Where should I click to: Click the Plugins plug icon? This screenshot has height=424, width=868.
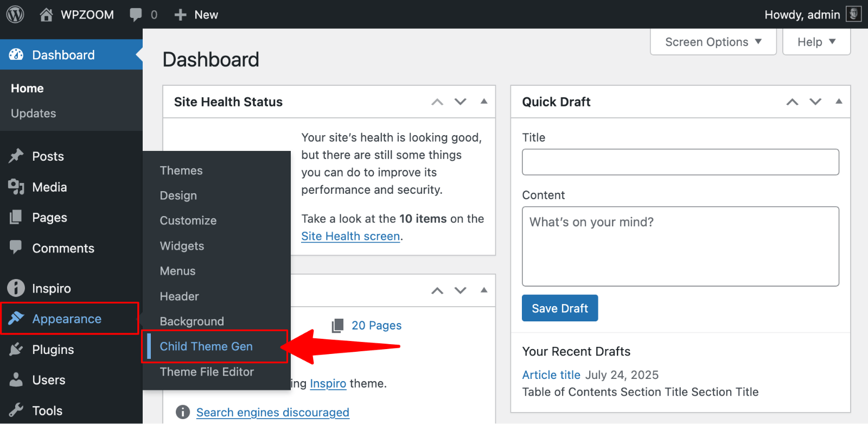pyautogui.click(x=16, y=350)
